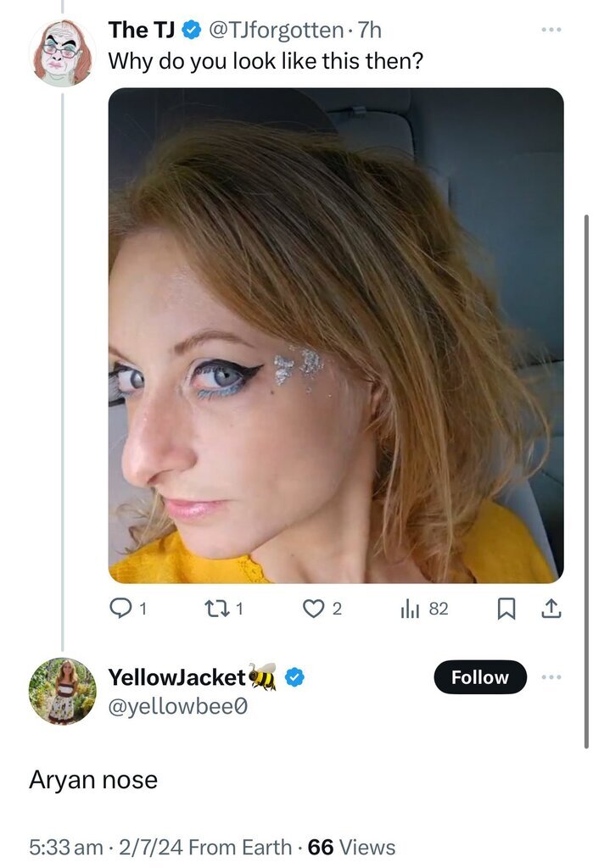View tweet analytics bar chart icon

click(408, 609)
